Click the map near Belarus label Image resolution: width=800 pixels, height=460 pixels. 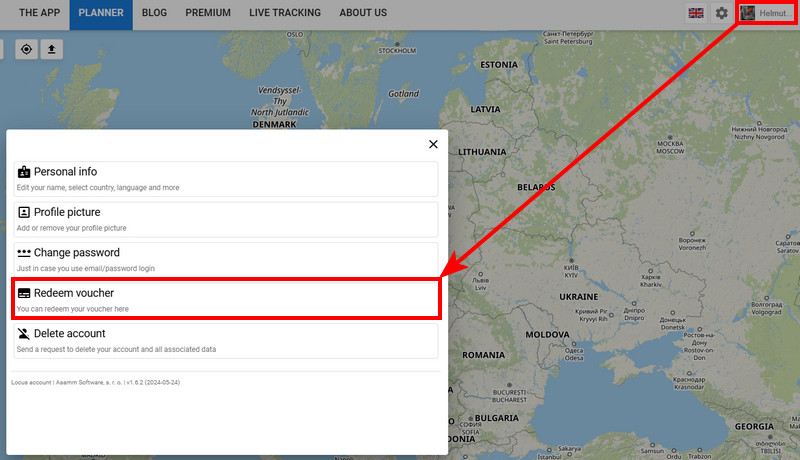coord(536,201)
